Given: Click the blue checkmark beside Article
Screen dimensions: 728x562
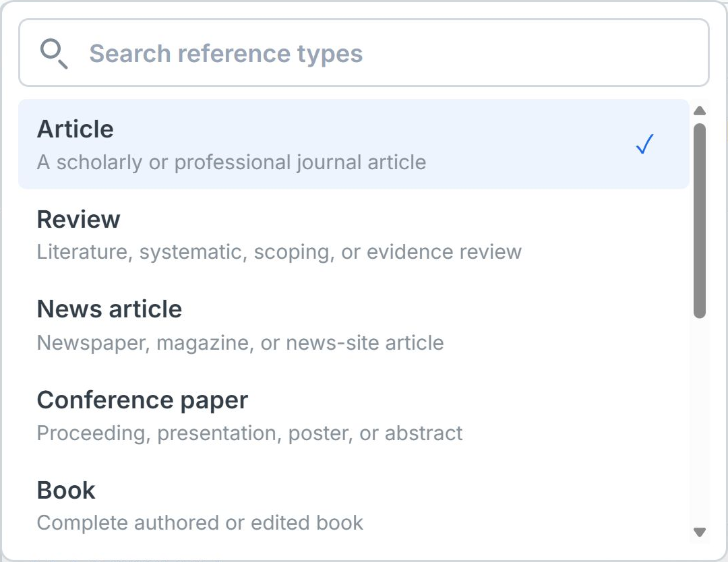Looking at the screenshot, I should tap(644, 144).
